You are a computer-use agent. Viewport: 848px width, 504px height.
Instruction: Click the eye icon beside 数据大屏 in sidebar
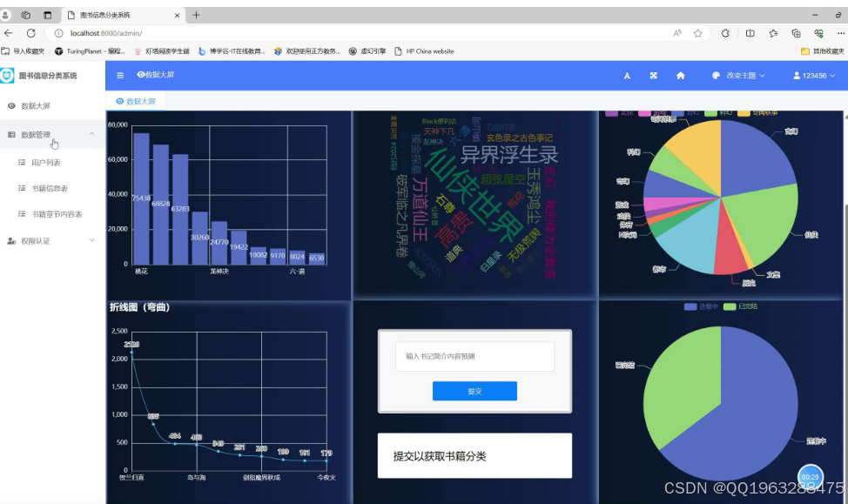click(11, 106)
